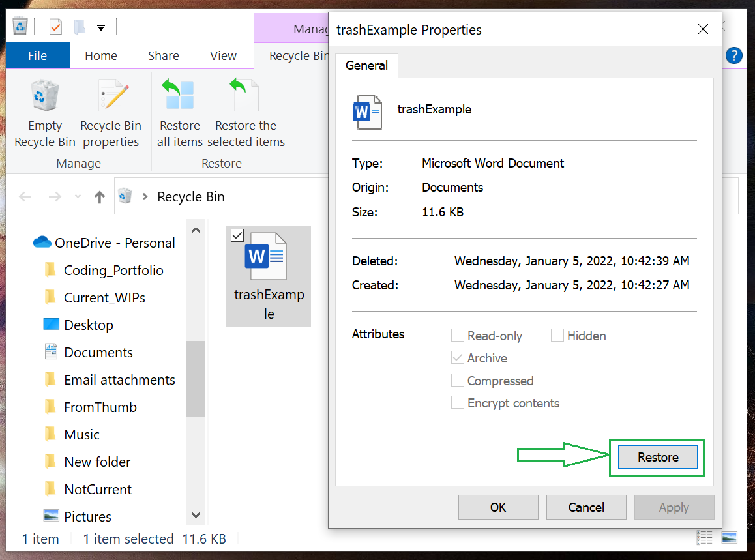This screenshot has height=560, width=755.
Task: Click Cancel button in Properties dialog
Action: point(586,507)
